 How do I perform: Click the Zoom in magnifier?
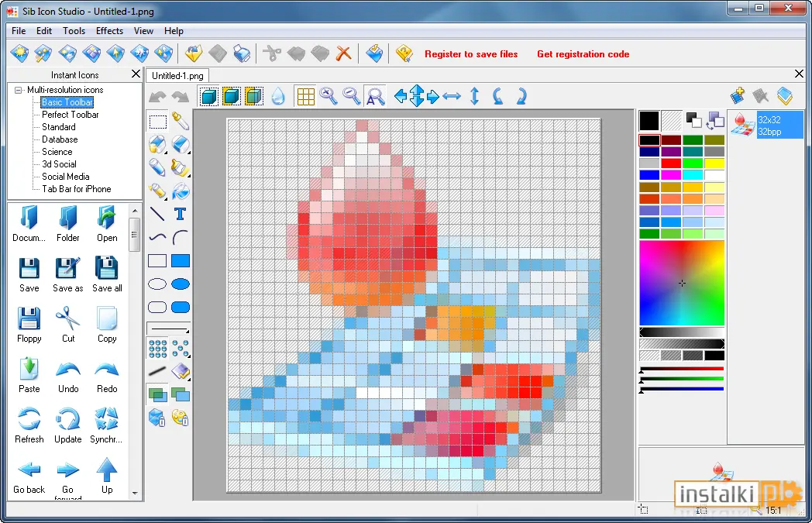click(329, 96)
